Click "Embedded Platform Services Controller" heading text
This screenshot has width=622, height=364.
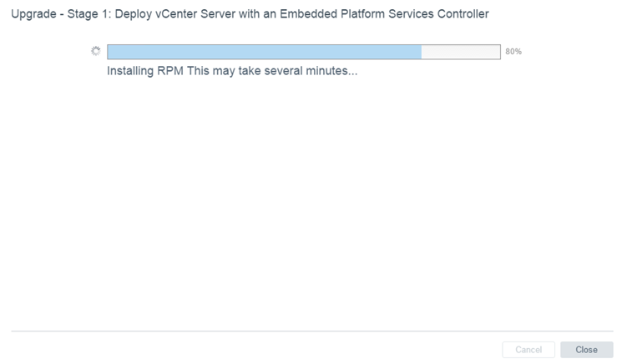point(384,14)
